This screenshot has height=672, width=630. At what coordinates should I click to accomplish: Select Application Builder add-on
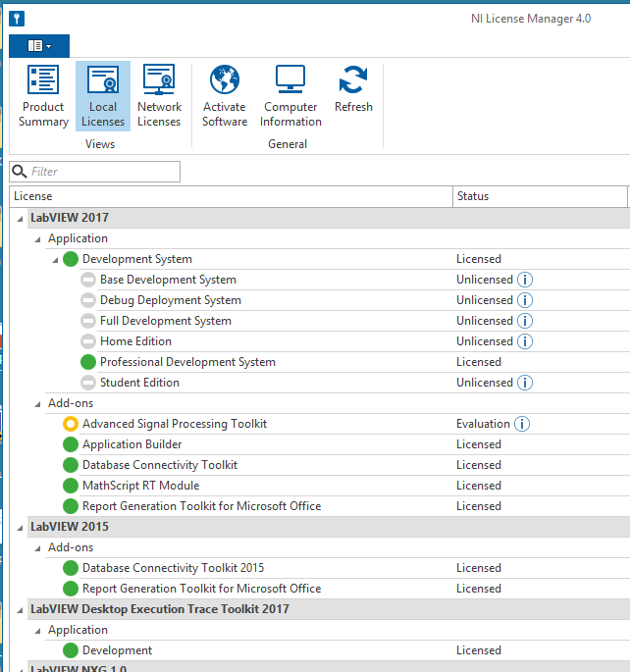[132, 444]
